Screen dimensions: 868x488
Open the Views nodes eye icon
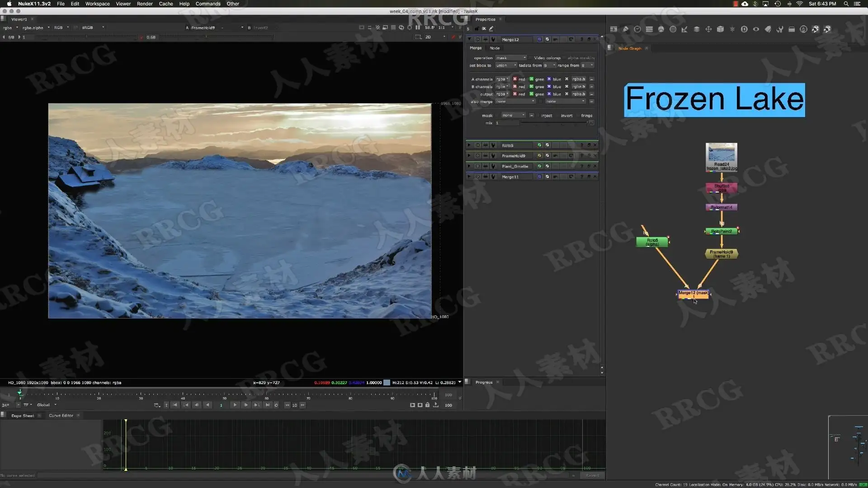(756, 29)
